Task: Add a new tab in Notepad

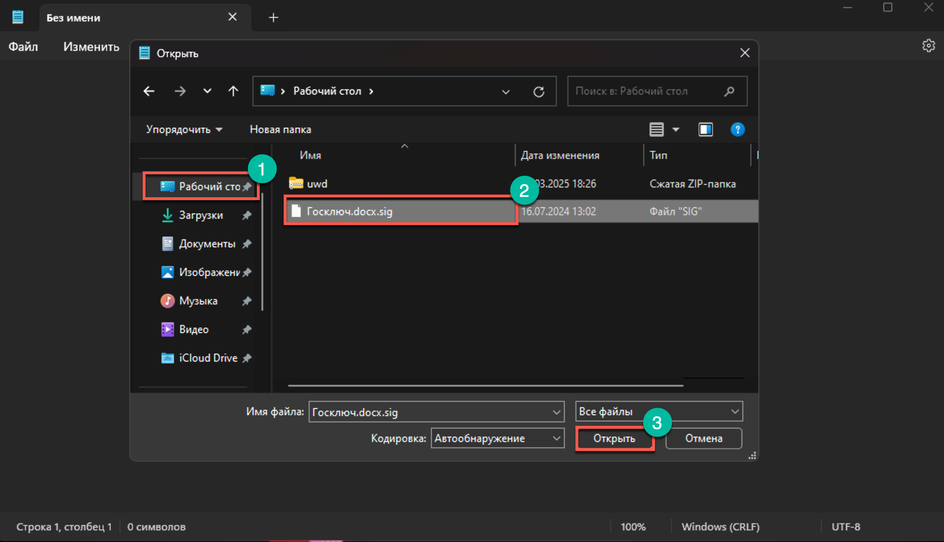Action: click(273, 17)
